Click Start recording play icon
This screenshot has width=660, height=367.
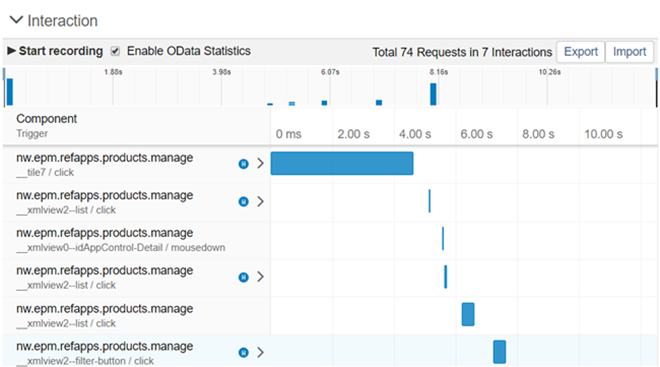coord(11,51)
